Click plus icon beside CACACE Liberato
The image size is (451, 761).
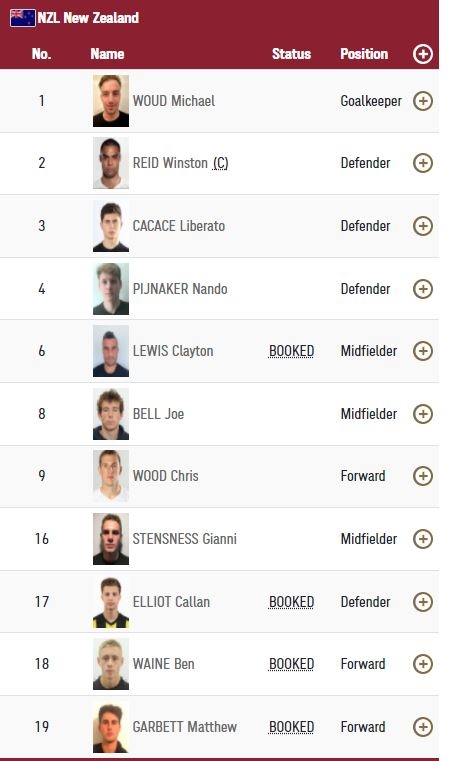(422, 226)
